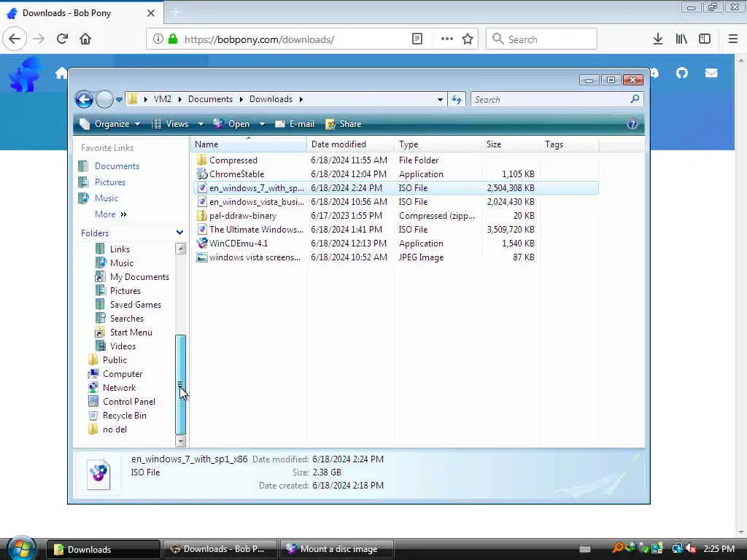Select the 'no del' folder in tree
This screenshot has width=747, height=560.
pos(115,429)
